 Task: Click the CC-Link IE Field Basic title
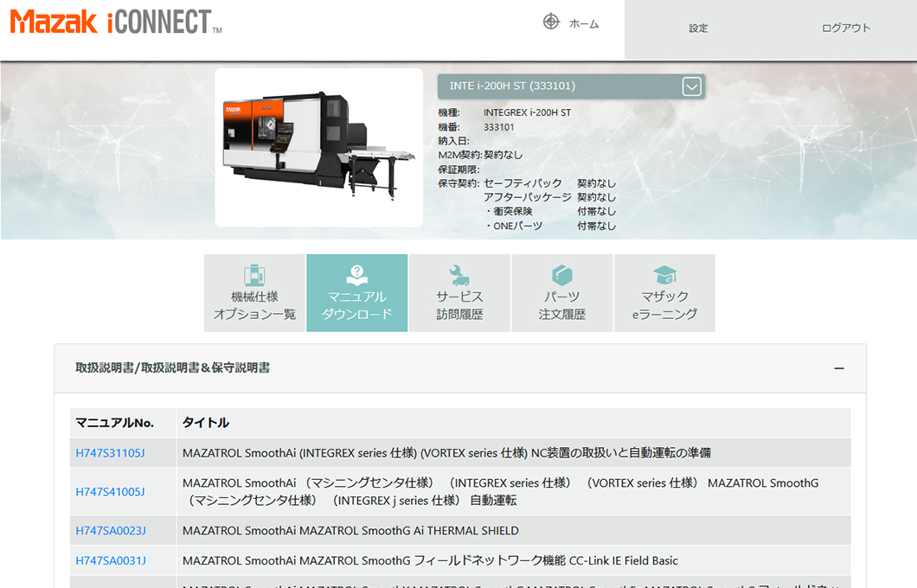tap(430, 560)
